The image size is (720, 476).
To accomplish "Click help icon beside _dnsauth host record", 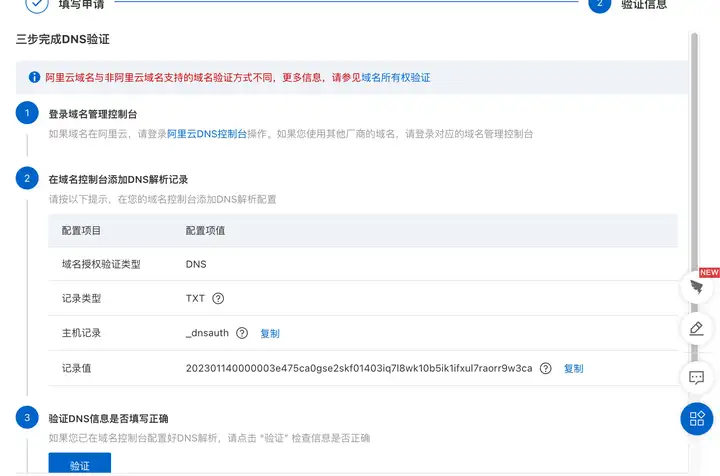I will 242,333.
